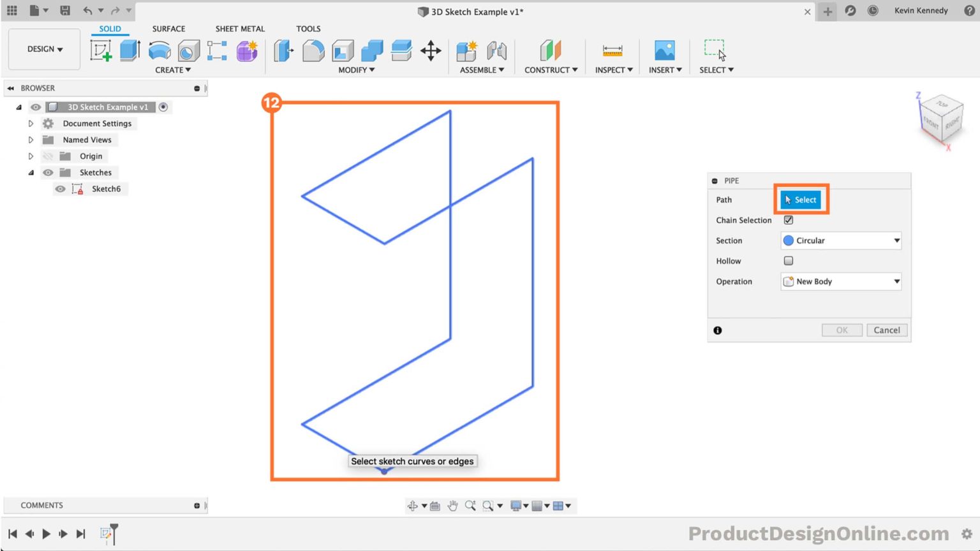Click the blue Select button for Path
This screenshot has width=980, height=551.
pos(801,200)
